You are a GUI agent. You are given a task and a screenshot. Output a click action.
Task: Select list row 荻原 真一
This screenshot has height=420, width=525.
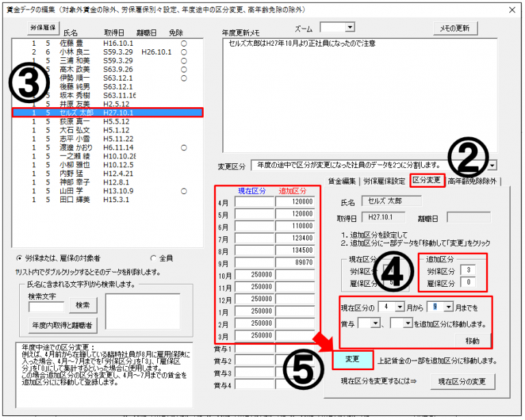[107, 122]
